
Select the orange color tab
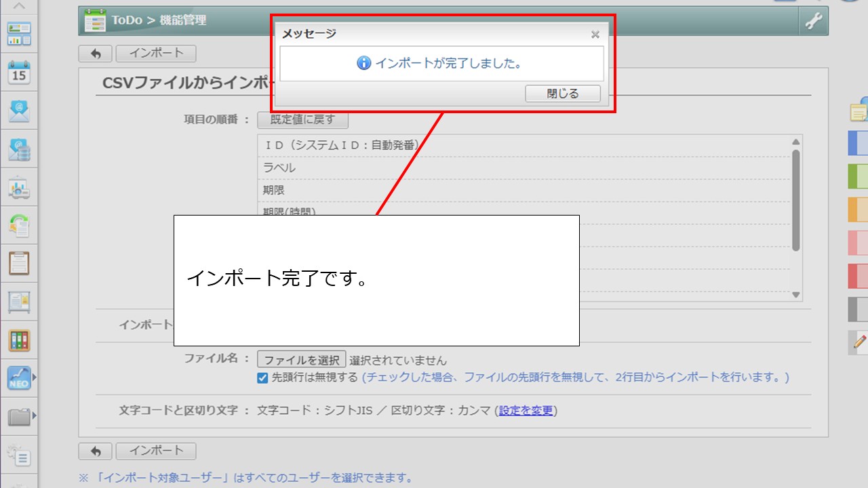(x=859, y=209)
